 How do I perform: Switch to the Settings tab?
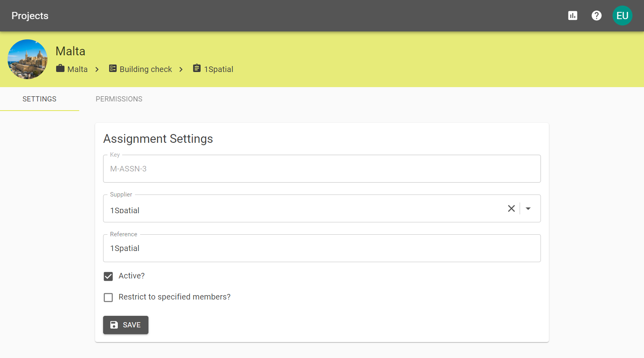pyautogui.click(x=39, y=99)
